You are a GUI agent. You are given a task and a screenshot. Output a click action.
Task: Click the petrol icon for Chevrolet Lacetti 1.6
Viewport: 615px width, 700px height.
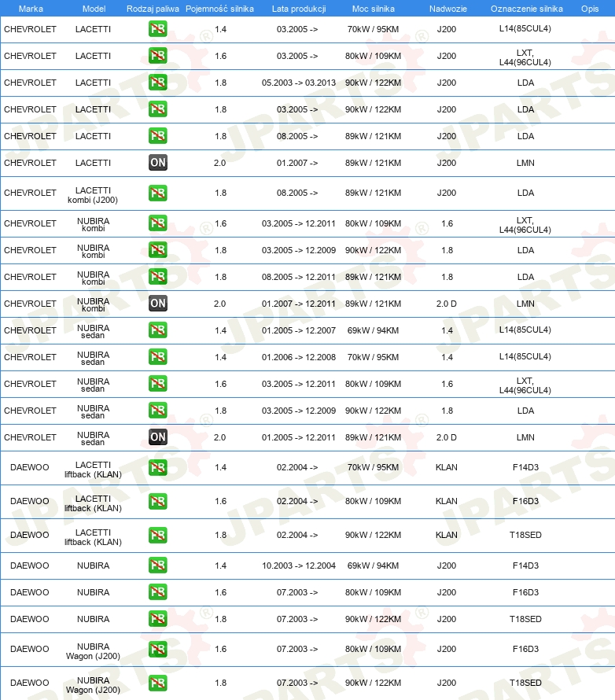click(158, 56)
